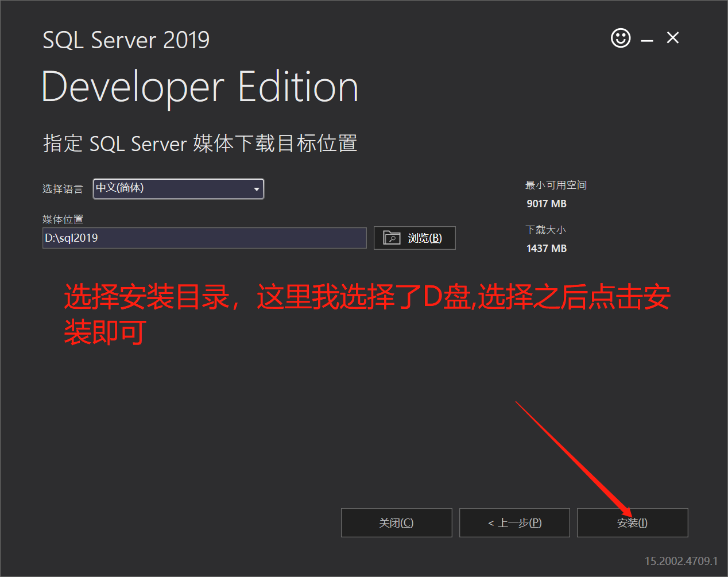
Task: Click the 关闭(C) button
Action: [x=396, y=522]
